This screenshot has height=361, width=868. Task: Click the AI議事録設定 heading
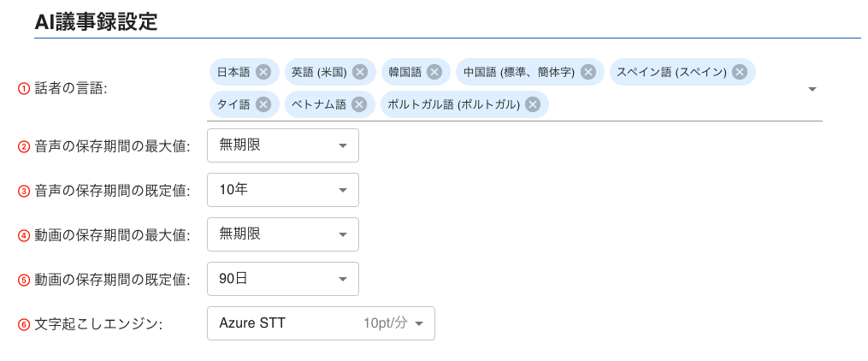[x=96, y=21]
